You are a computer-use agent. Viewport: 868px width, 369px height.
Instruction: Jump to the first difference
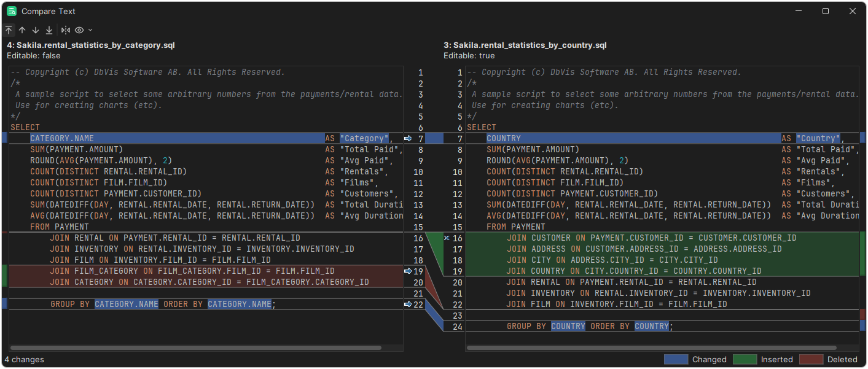pyautogui.click(x=9, y=30)
